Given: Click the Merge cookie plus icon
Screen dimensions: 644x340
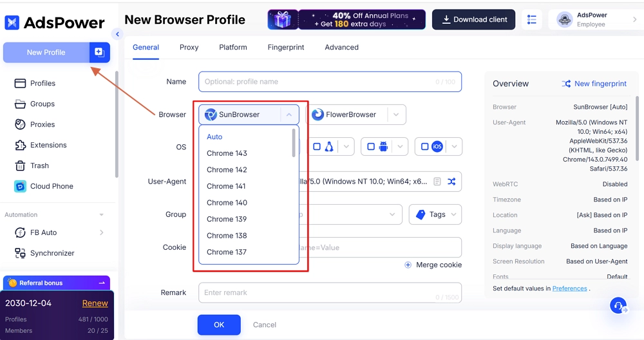Looking at the screenshot, I should [408, 265].
